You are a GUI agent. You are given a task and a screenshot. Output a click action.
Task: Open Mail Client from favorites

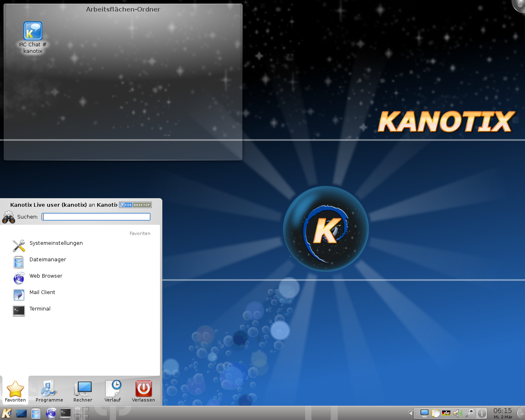(x=80, y=294)
